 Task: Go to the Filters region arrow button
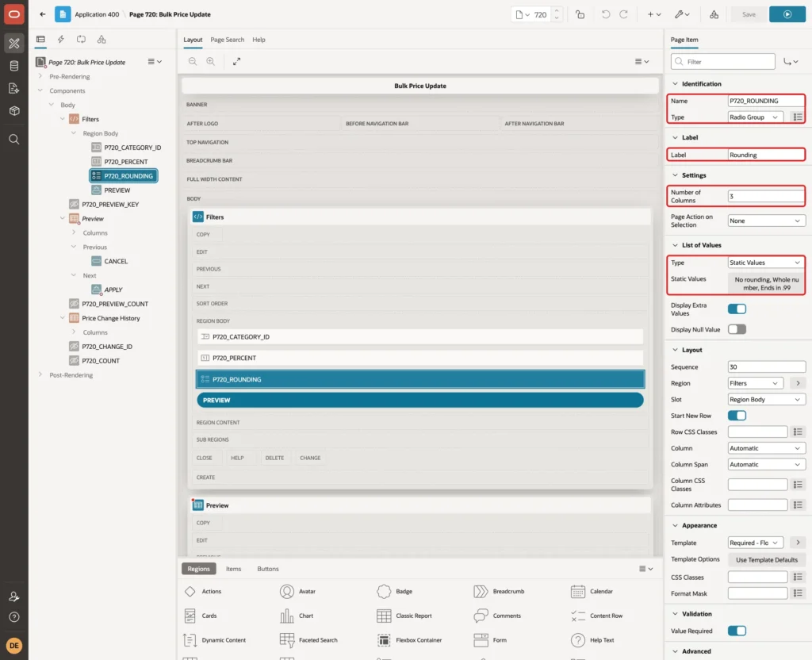tap(798, 383)
